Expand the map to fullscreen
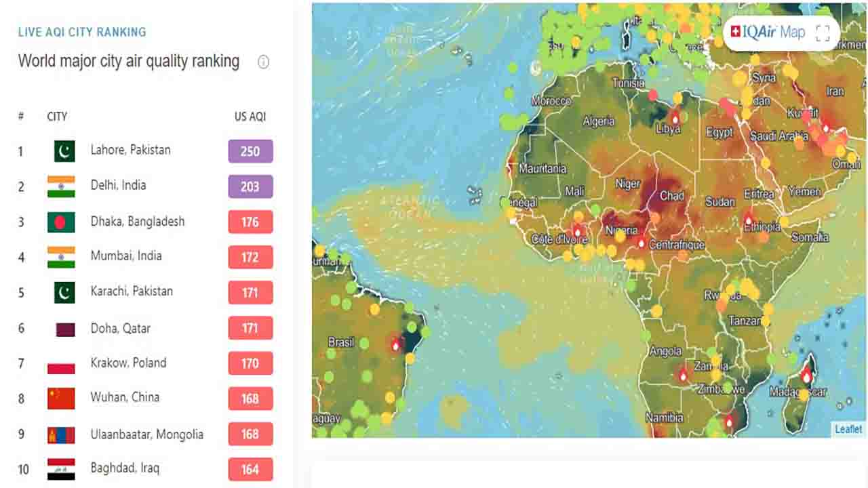 coord(823,33)
